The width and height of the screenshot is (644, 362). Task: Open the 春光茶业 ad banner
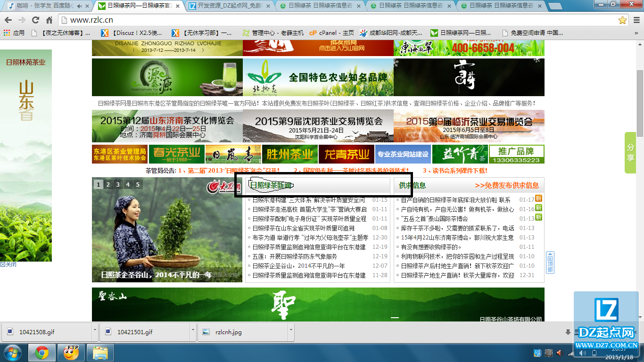point(176,154)
